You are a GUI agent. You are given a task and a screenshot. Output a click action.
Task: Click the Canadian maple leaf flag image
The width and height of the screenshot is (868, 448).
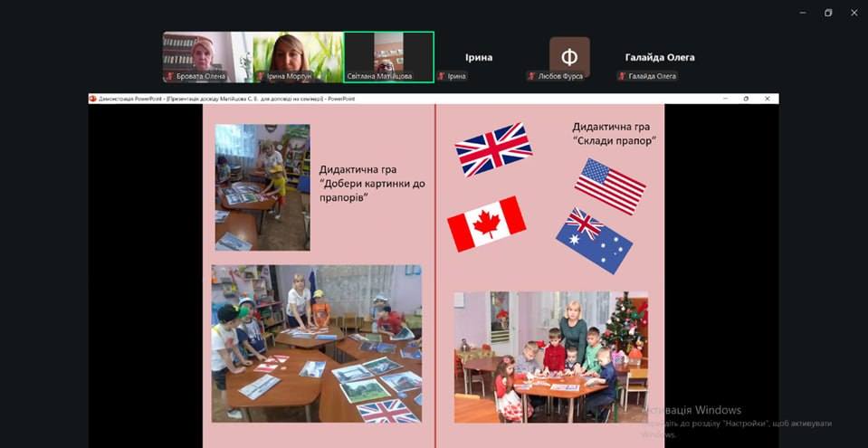[x=486, y=224]
